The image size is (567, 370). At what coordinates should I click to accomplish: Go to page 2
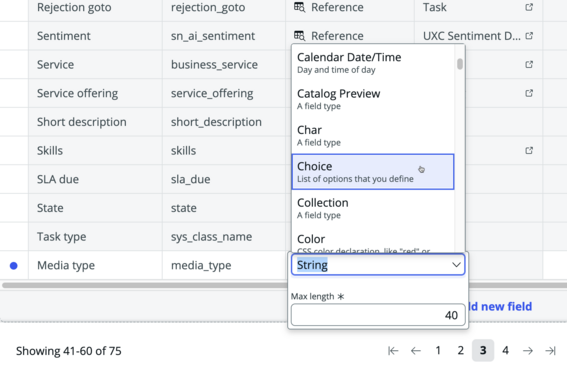pyautogui.click(x=460, y=350)
